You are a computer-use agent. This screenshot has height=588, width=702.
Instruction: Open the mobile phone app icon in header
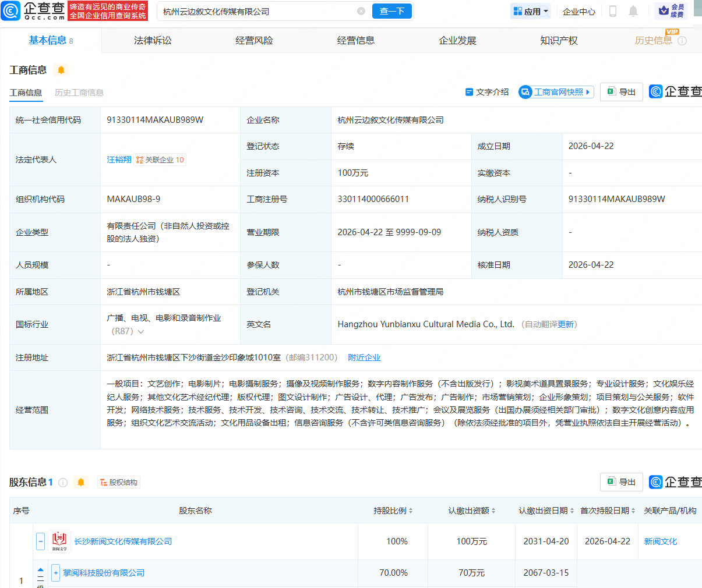(613, 11)
